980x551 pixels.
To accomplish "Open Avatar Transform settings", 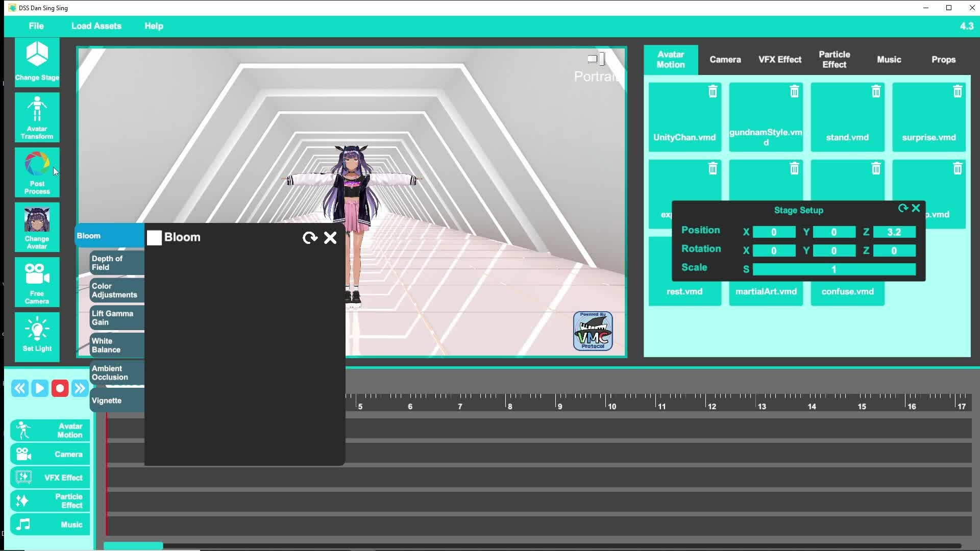I will (37, 117).
